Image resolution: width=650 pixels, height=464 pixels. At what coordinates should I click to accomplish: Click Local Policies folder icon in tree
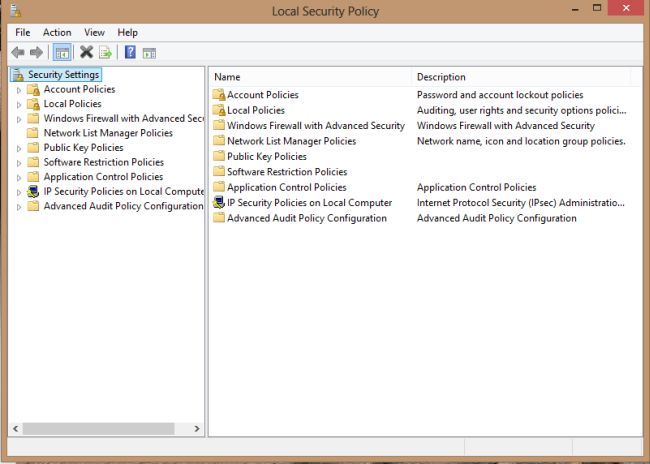coord(33,104)
